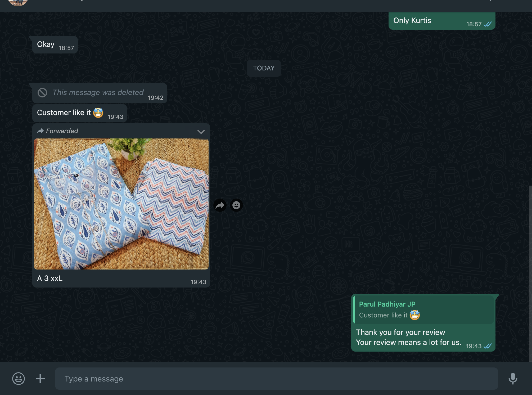Click the plus attach button
532x395 pixels.
[x=40, y=379]
